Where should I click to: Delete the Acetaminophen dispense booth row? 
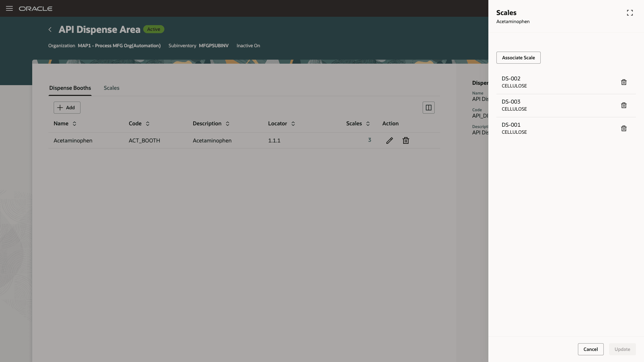coord(406,140)
